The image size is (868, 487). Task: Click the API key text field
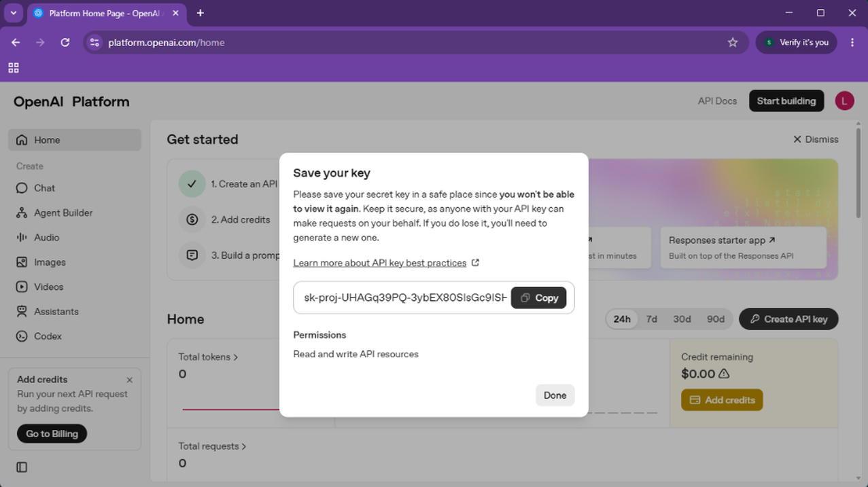[405, 297]
